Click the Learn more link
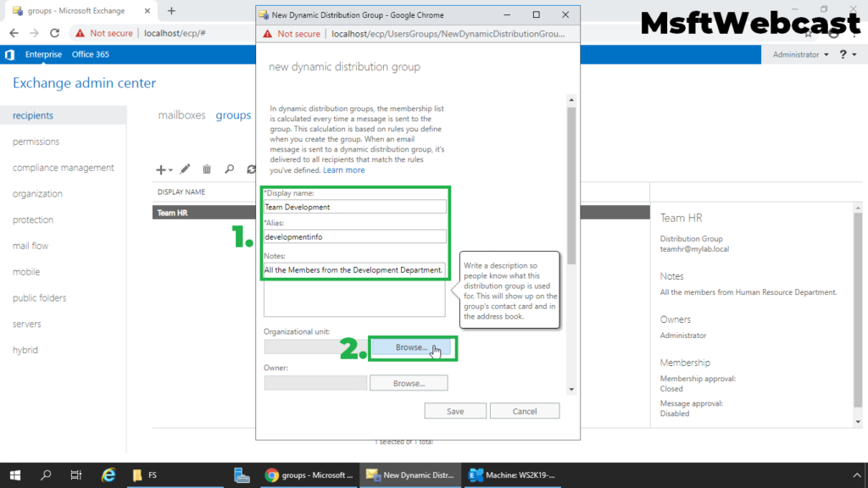Screen dimensions: 868x488 point(344,169)
